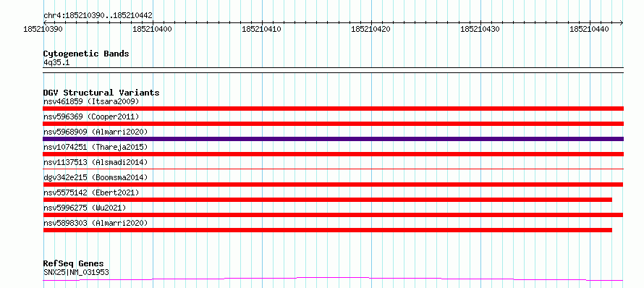Select the thin red line under nsv1137513 (Alsmadi2014)
Image resolution: width=644 pixels, height=288 pixels.
(333, 169)
